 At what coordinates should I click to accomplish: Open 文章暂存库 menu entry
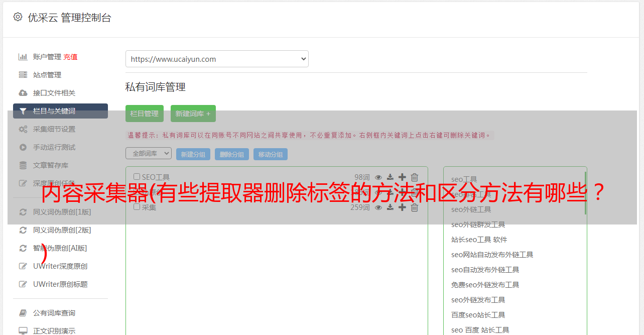coord(51,165)
